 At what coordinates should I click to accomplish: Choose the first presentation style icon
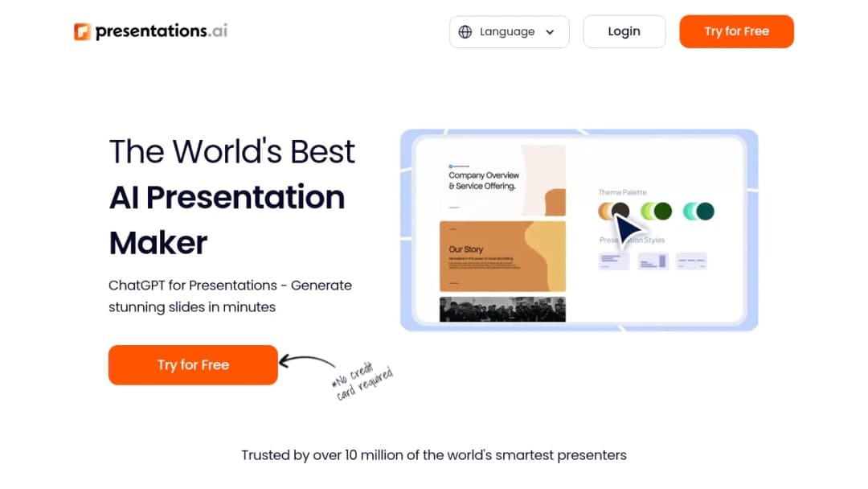coord(613,261)
